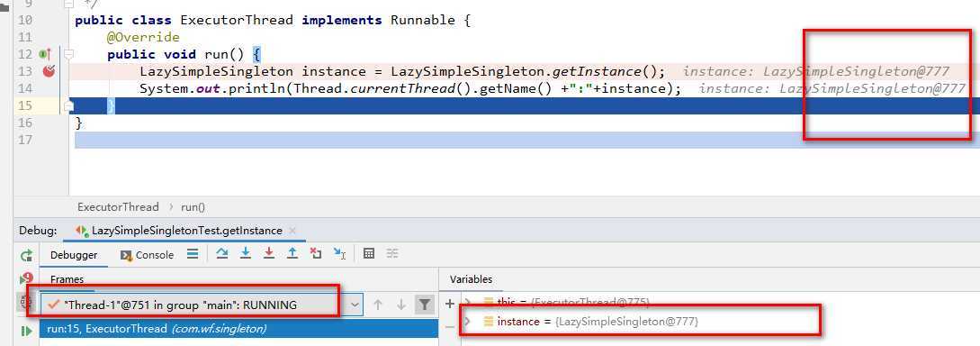Select previous frame with up arrow
980x346 pixels.
tap(377, 305)
